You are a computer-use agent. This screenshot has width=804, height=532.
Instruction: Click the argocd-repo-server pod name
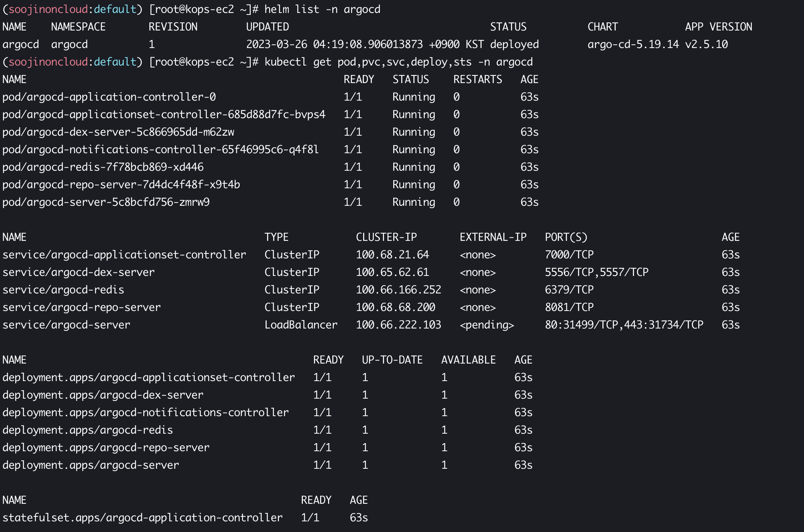[121, 184]
